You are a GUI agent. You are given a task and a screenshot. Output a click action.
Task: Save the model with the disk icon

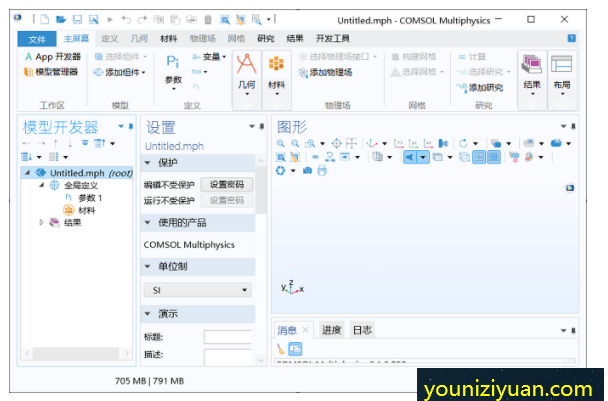coord(78,19)
